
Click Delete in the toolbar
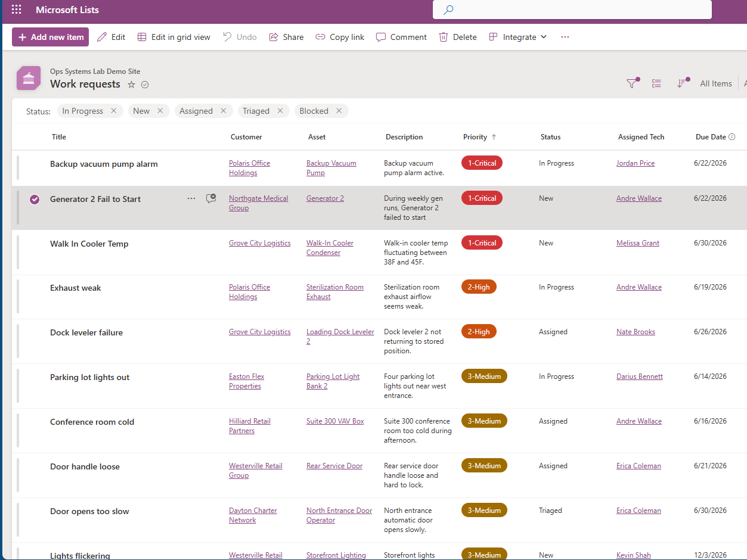pyautogui.click(x=458, y=37)
